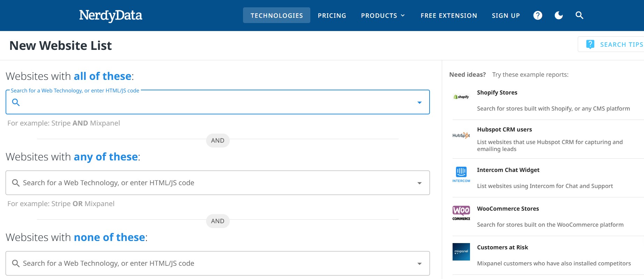Expand the 'any of these' dropdown arrow
Screen dimensions: 644x279
(419, 183)
